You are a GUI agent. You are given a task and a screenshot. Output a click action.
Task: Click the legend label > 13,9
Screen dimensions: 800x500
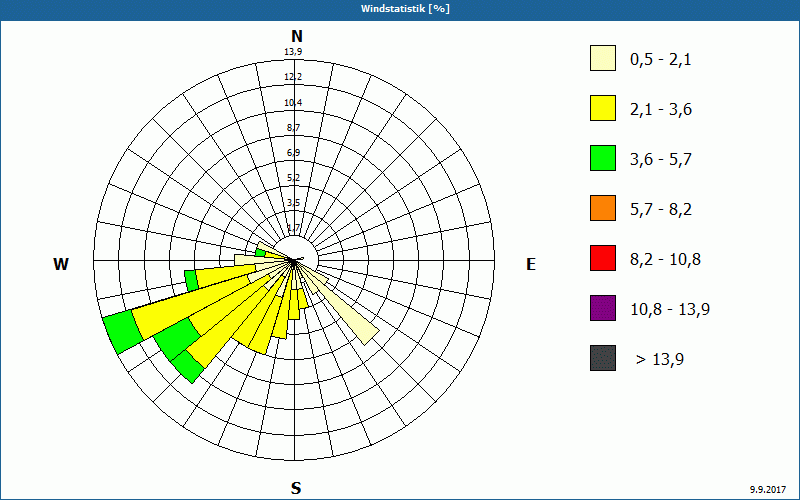click(660, 360)
